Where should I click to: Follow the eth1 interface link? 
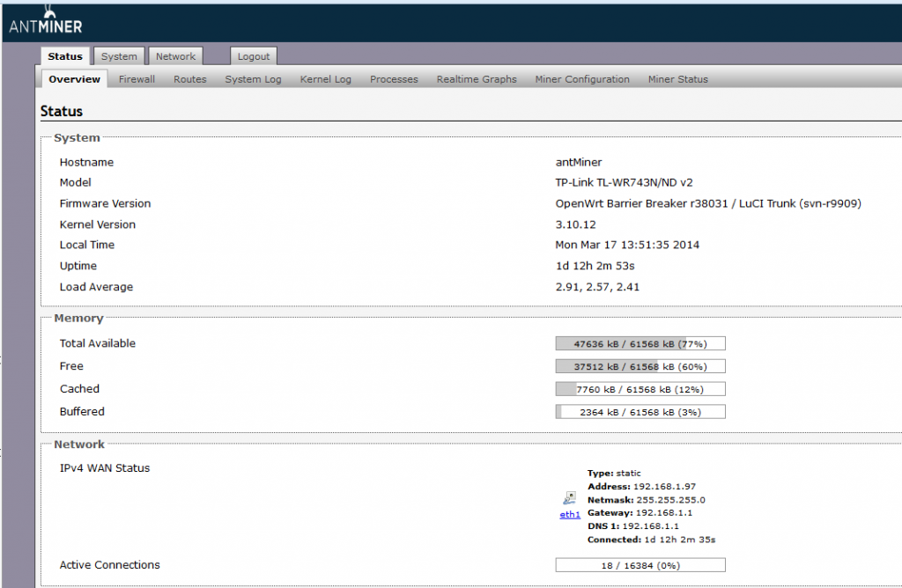[570, 514]
